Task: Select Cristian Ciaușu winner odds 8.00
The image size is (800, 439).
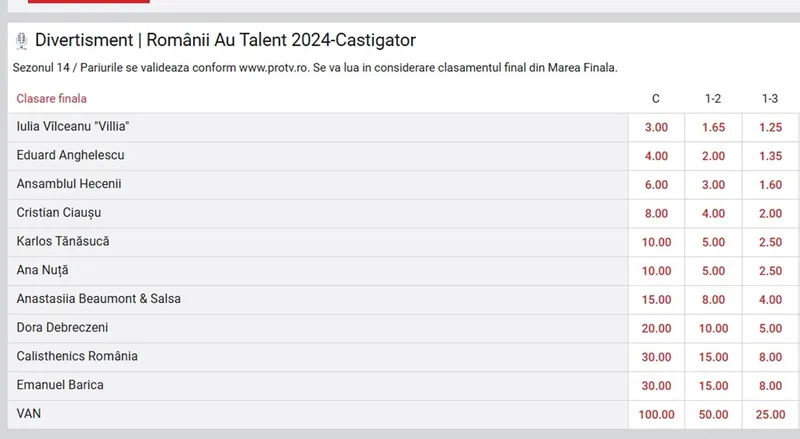Action: (x=656, y=213)
